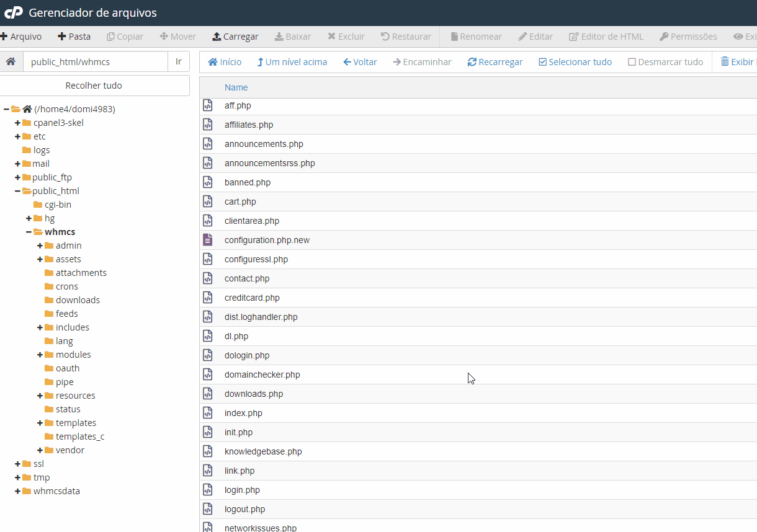Collapse the whmcs folder node
This screenshot has height=532, width=757.
click(x=29, y=232)
